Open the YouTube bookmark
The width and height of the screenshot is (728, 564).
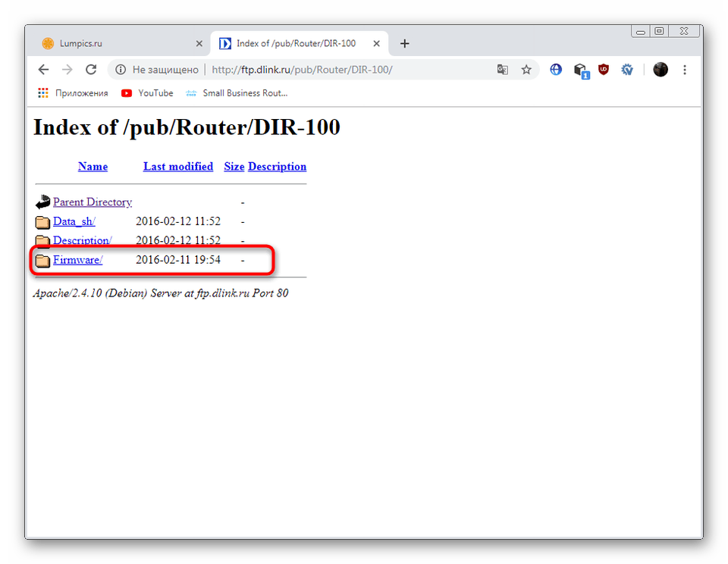(x=146, y=93)
